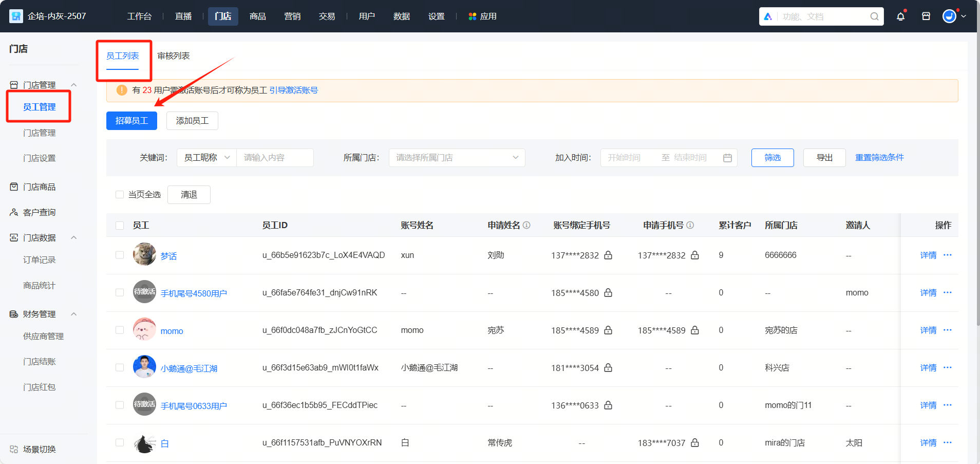Tick the 当页全选 checkbox
The width and height of the screenshot is (980, 464).
[120, 194]
